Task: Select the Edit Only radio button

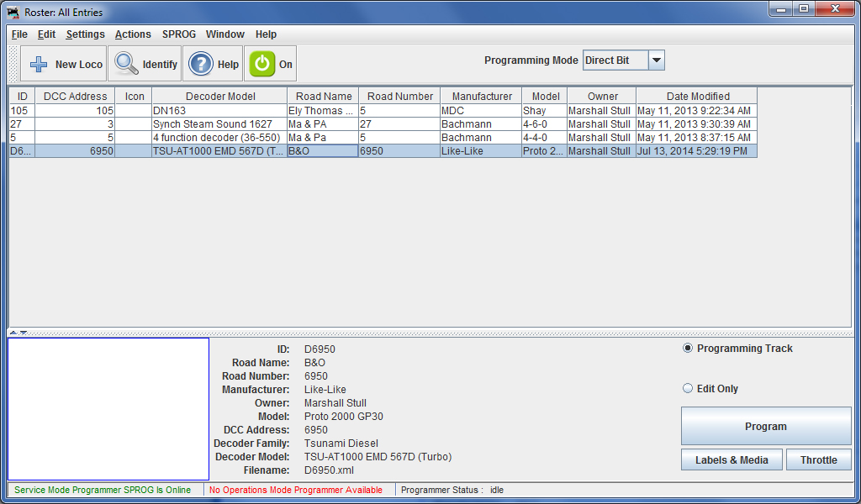Action: pyautogui.click(x=688, y=388)
